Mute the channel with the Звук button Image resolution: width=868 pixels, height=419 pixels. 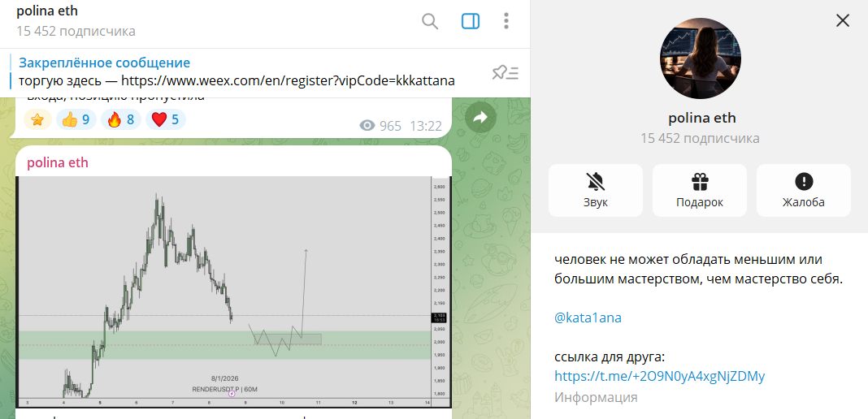click(x=595, y=191)
